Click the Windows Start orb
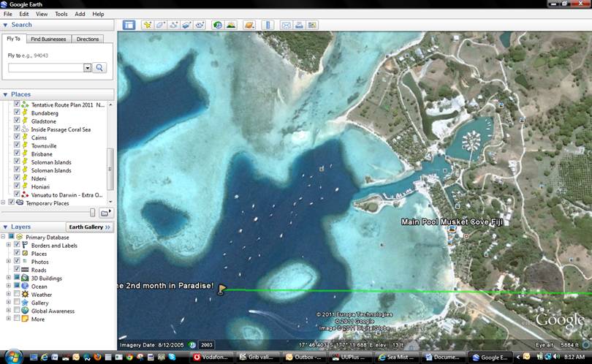Screen dimensions: 592x364 (x=14, y=357)
